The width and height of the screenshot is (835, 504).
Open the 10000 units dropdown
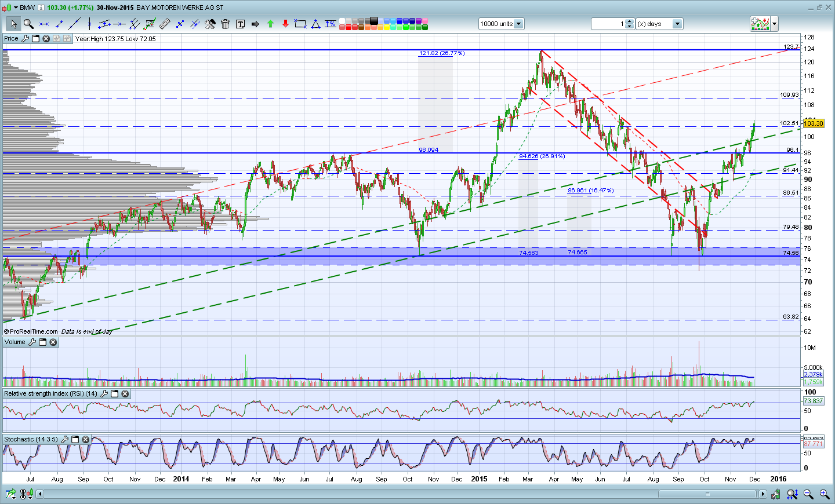pos(518,24)
